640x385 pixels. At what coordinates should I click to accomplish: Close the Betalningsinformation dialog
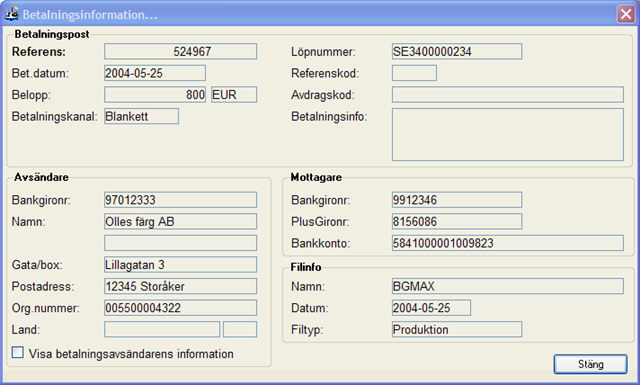click(x=625, y=14)
